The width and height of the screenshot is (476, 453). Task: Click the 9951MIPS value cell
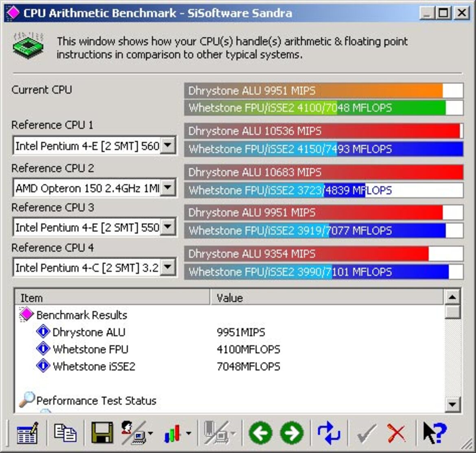(241, 332)
